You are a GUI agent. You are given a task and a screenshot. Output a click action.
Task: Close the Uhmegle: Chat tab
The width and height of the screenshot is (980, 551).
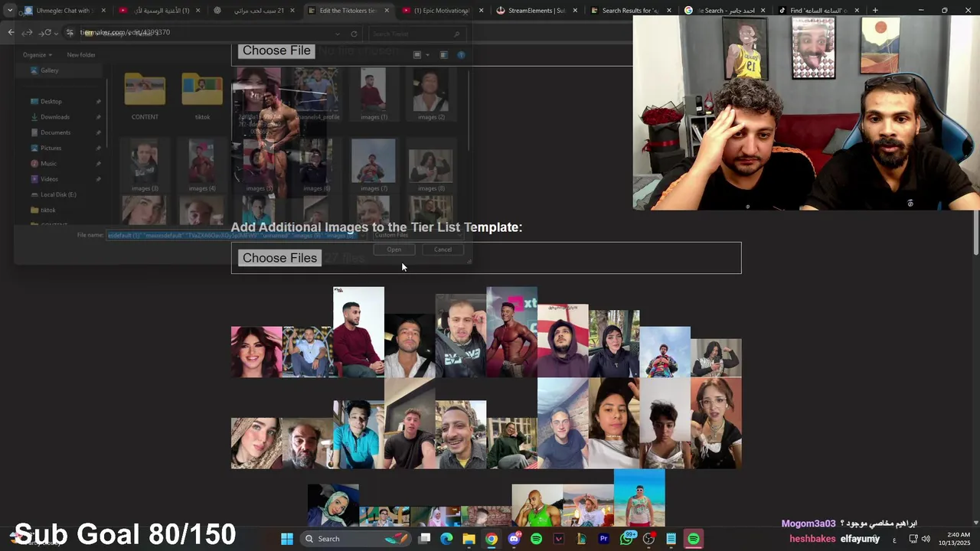click(103, 11)
